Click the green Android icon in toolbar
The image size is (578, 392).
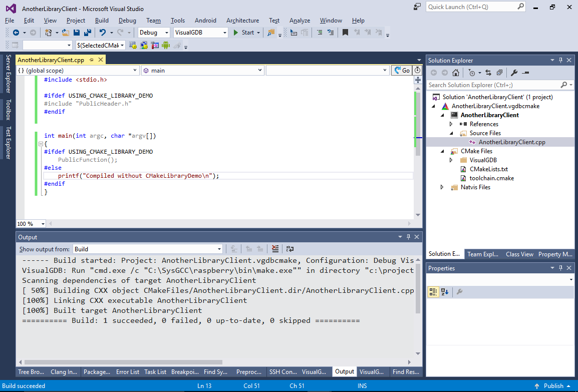[165, 46]
